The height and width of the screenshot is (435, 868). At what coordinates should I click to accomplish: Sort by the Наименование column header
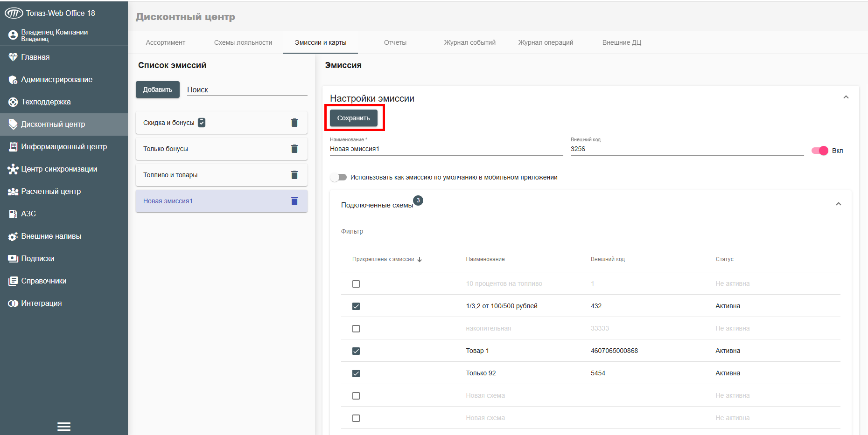pos(485,259)
